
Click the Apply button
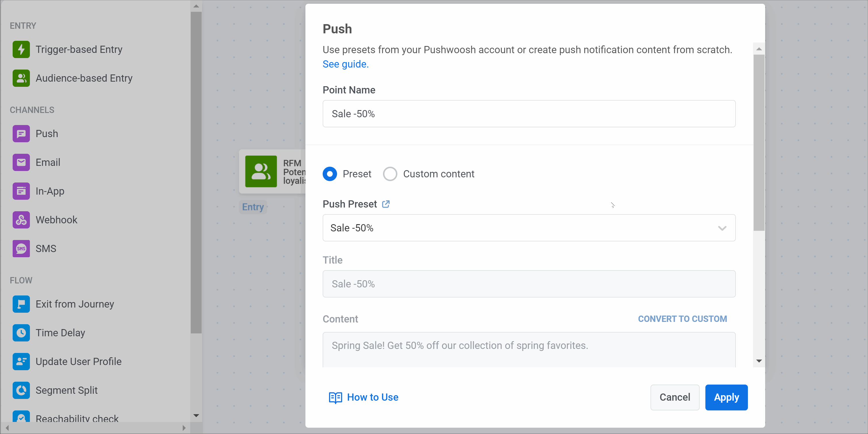[x=726, y=397]
